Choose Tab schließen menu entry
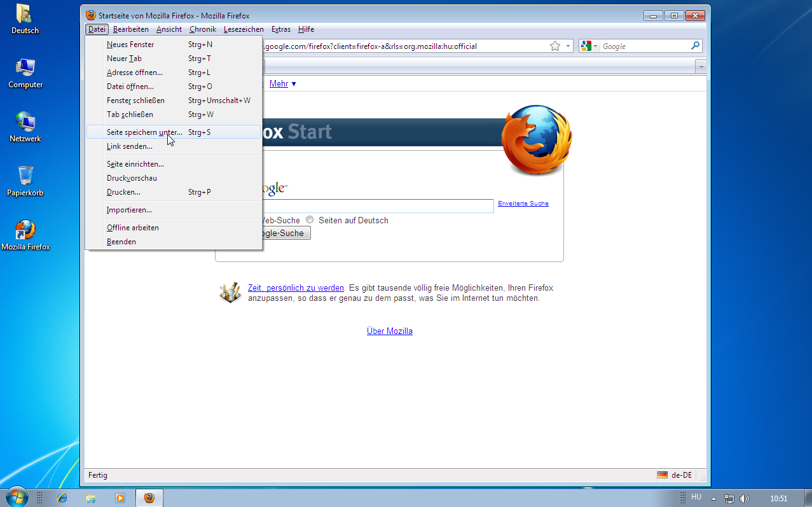812x507 pixels. pyautogui.click(x=174, y=115)
